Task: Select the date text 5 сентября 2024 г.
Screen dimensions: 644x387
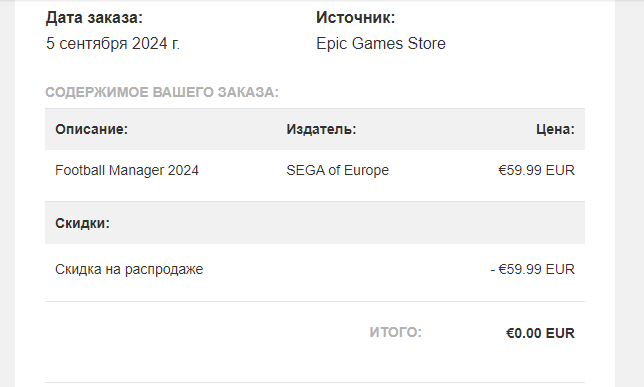Action: pyautogui.click(x=113, y=44)
